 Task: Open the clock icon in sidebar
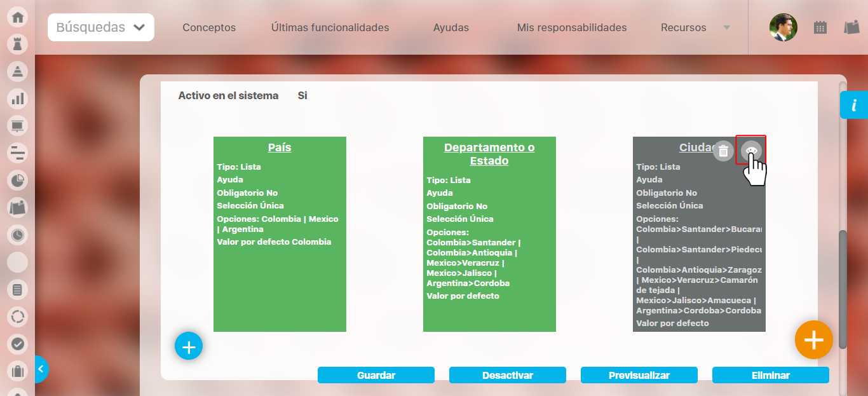[x=17, y=235]
